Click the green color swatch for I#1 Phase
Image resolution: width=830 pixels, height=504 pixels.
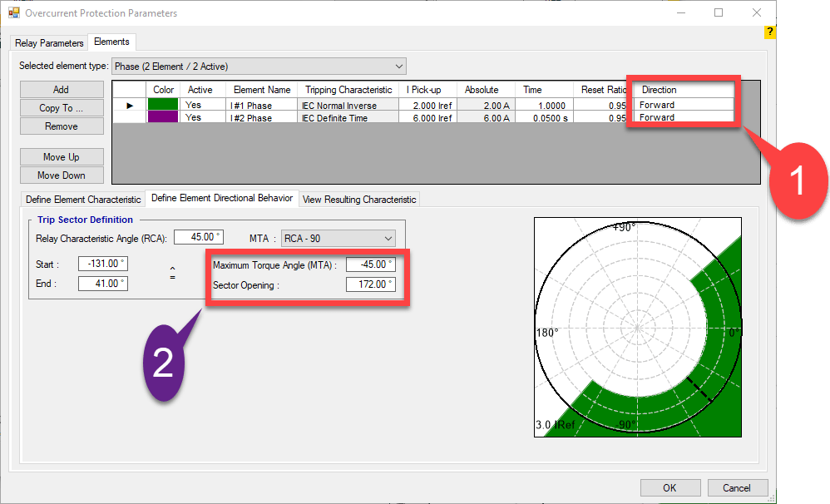162,105
